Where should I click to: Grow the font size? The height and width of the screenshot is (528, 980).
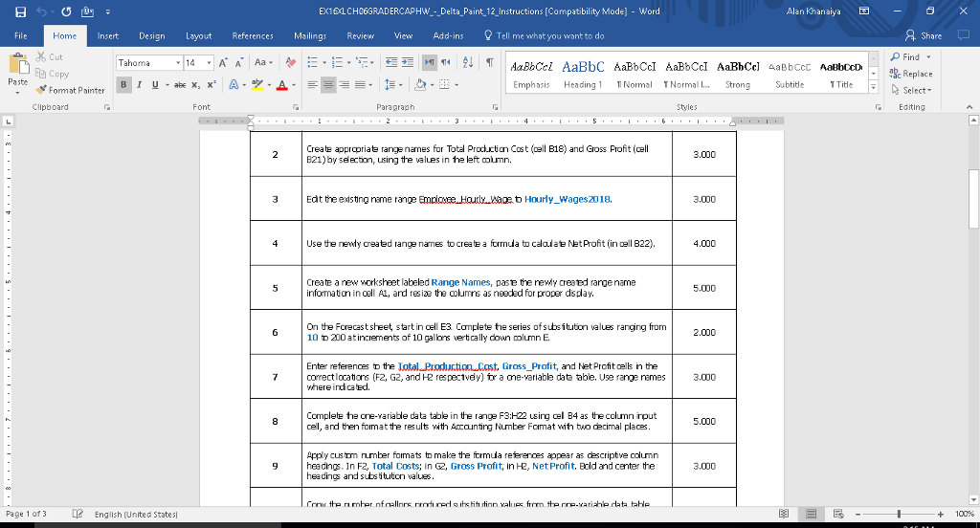pos(224,62)
